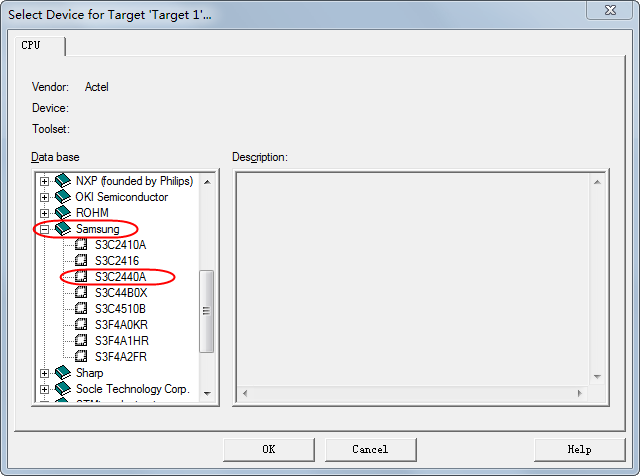Click the Vendor value Actel
Screen dimensions: 640x476
pos(97,87)
